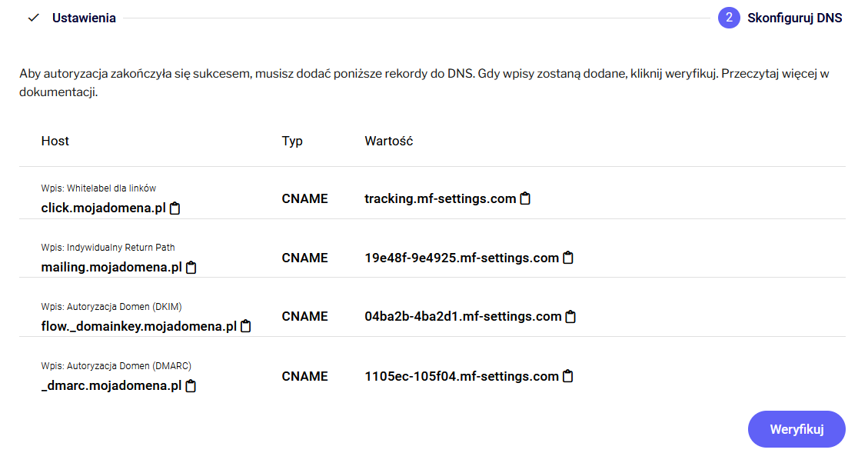Click the click.mojadomena.pl host text
The height and width of the screenshot is (453, 868).
103,208
